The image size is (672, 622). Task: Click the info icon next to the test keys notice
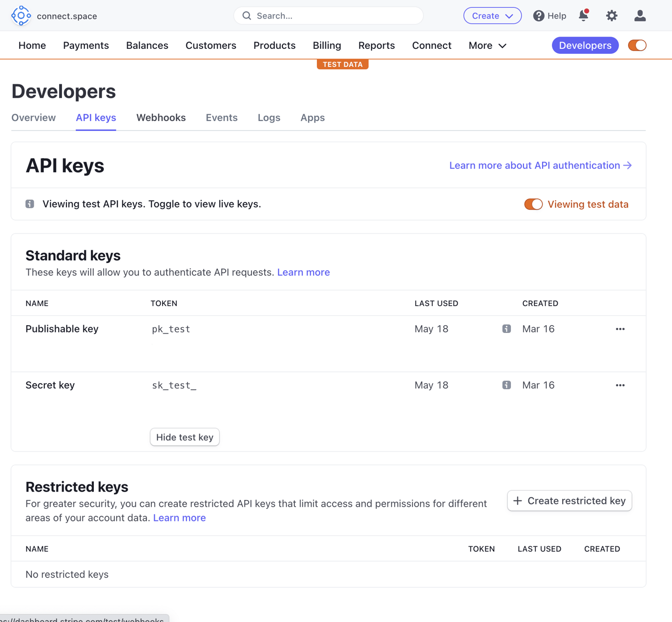click(x=29, y=204)
